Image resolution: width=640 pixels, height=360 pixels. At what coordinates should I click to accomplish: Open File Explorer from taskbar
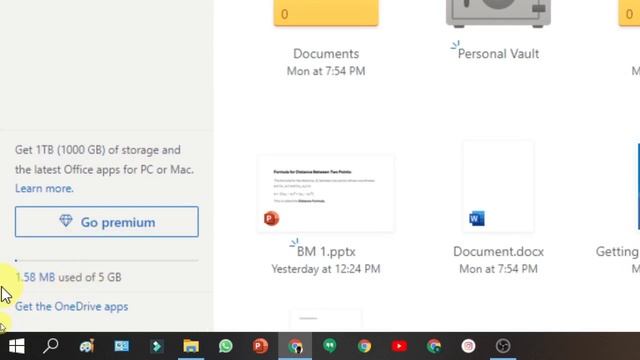pos(191,346)
